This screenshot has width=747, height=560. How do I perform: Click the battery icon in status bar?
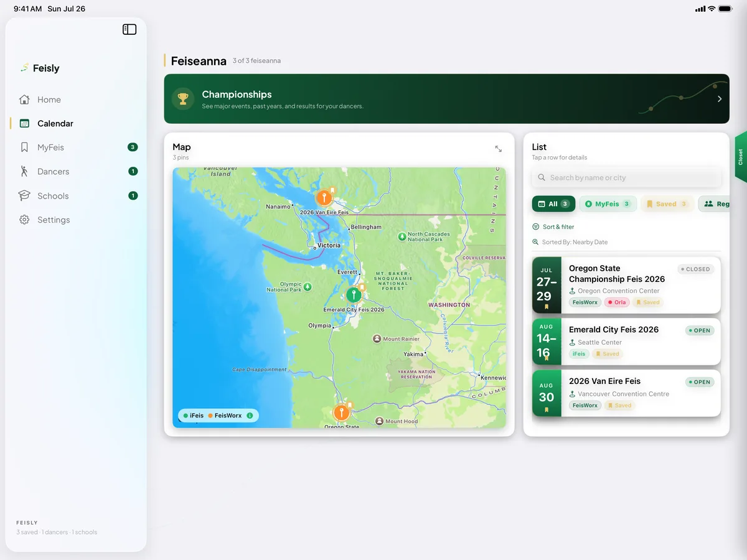tap(726, 9)
